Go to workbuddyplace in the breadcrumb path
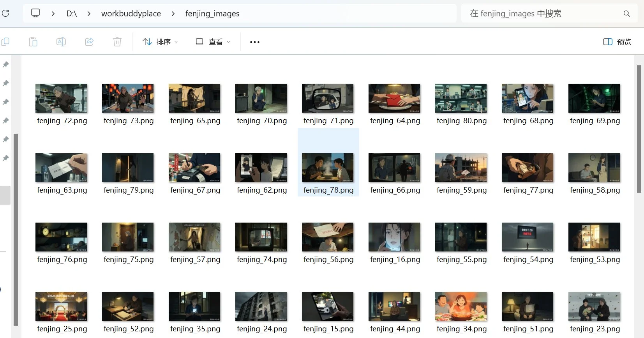The width and height of the screenshot is (644, 338). [x=131, y=14]
